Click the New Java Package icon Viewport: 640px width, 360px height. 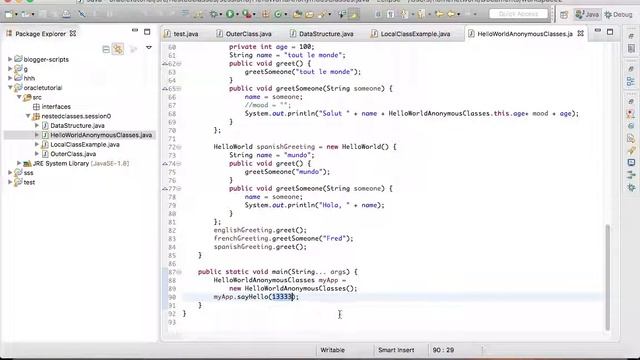pos(265,14)
